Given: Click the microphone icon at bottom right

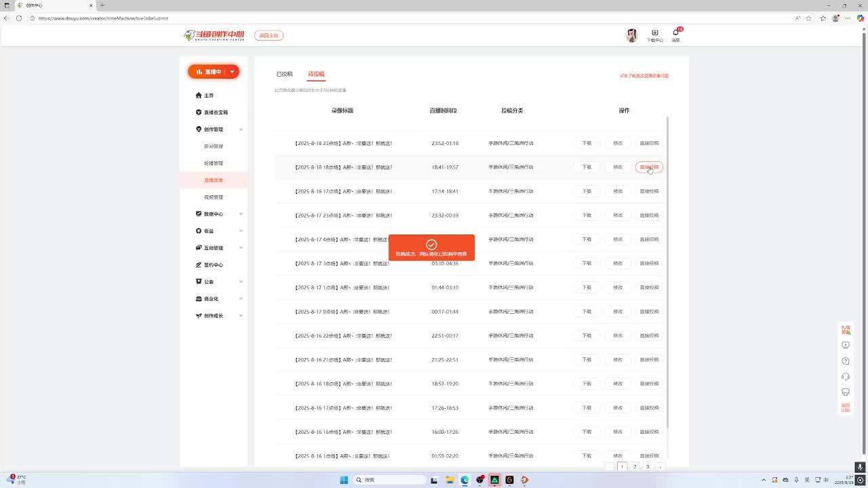Looking at the screenshot, I should point(860,467).
